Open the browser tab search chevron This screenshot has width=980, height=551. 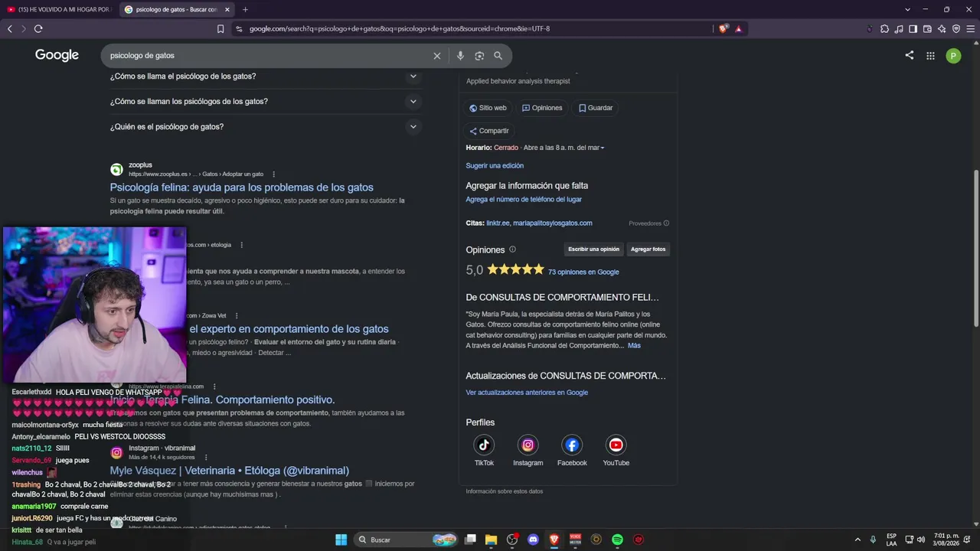coord(907,9)
